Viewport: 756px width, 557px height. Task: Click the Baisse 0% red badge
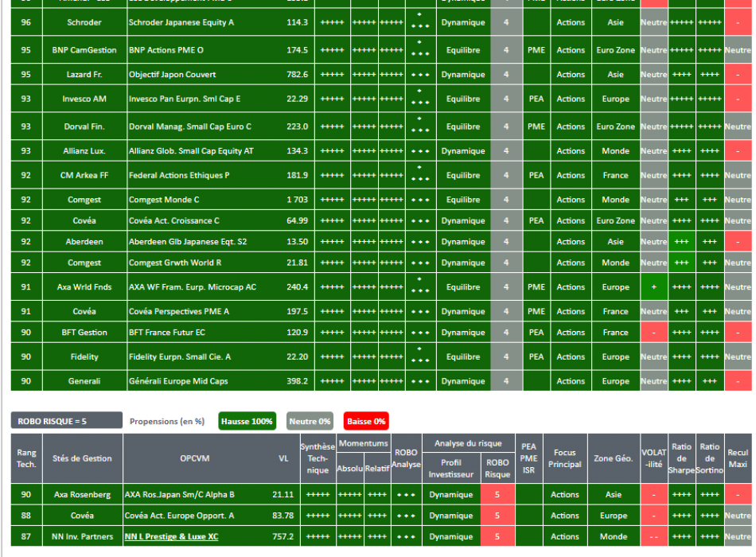point(366,421)
